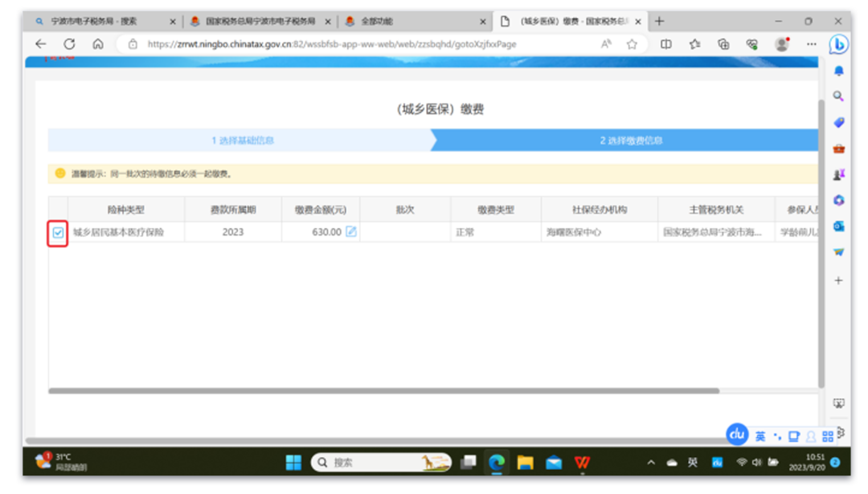868x494 pixels.
Task: Click the address bar URL field
Action: 362,44
